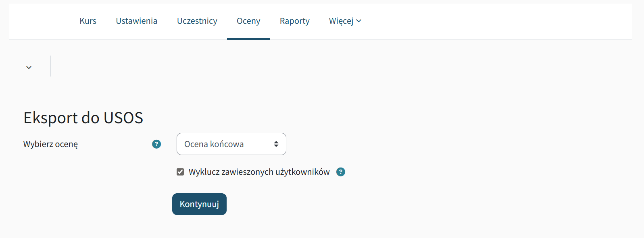Open the Ustawienia page from navigation
Screen dimensions: 644x238
136,21
